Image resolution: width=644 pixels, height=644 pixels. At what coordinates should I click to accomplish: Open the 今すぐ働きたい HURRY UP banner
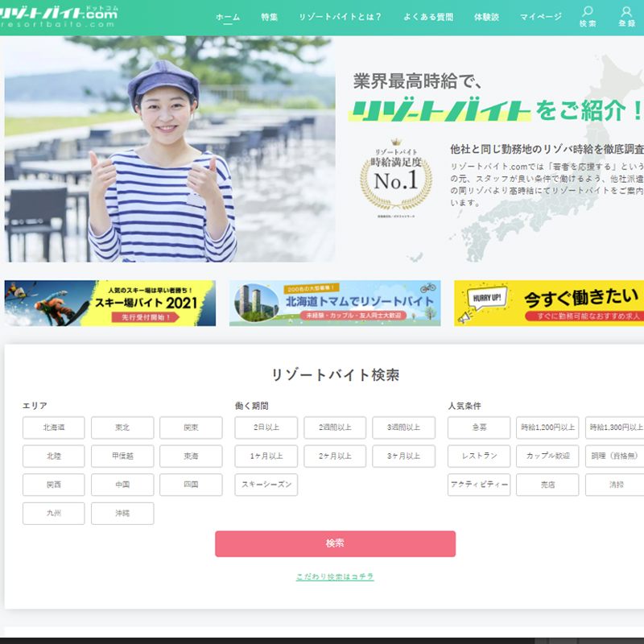(549, 303)
